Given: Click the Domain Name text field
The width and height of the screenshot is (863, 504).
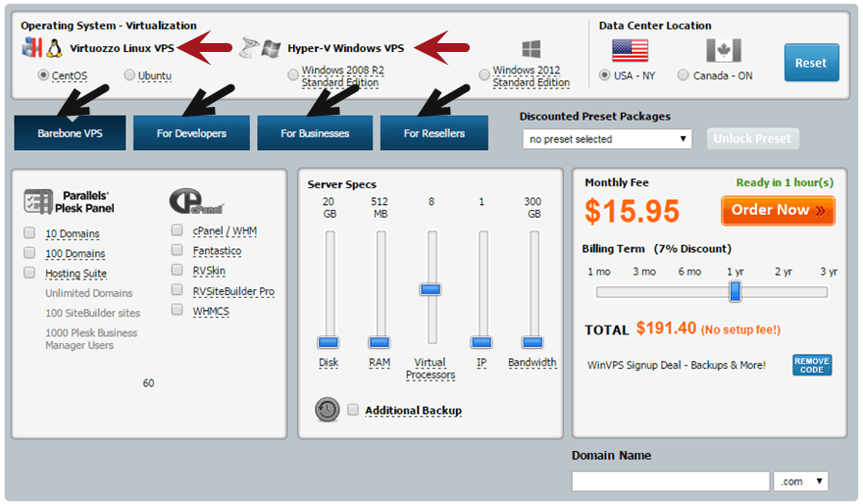Looking at the screenshot, I should click(671, 481).
